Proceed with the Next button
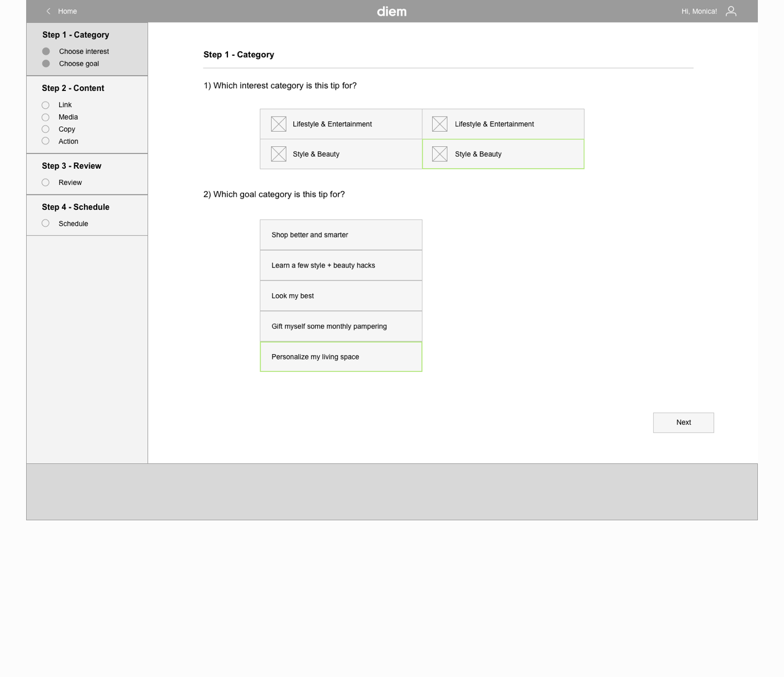 (x=683, y=423)
